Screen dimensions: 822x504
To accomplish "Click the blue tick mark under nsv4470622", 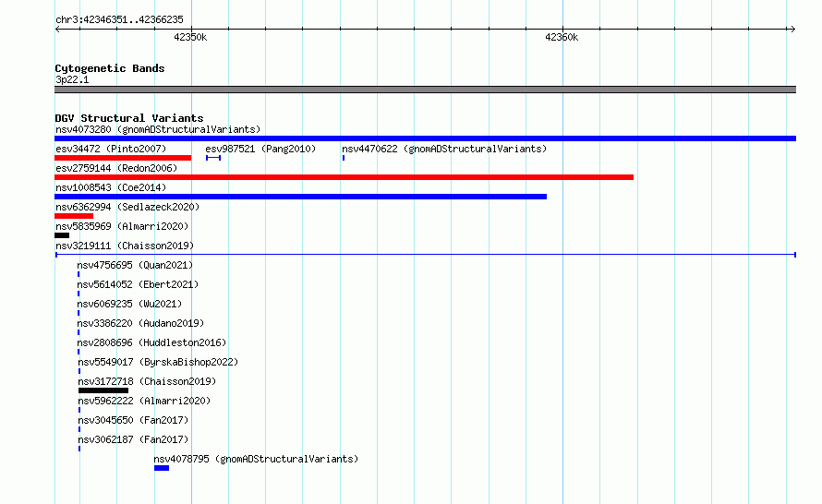I will 344,158.
